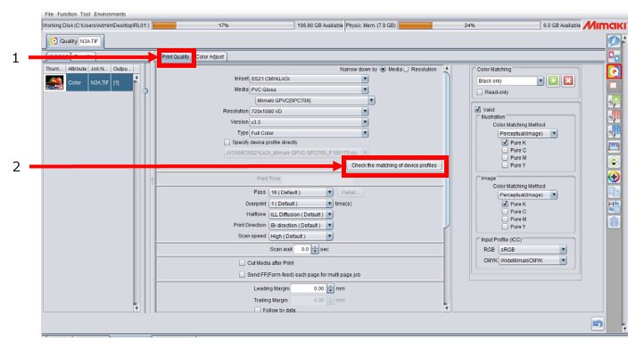Open the Function menu
644x358 pixels.
coord(67,14)
